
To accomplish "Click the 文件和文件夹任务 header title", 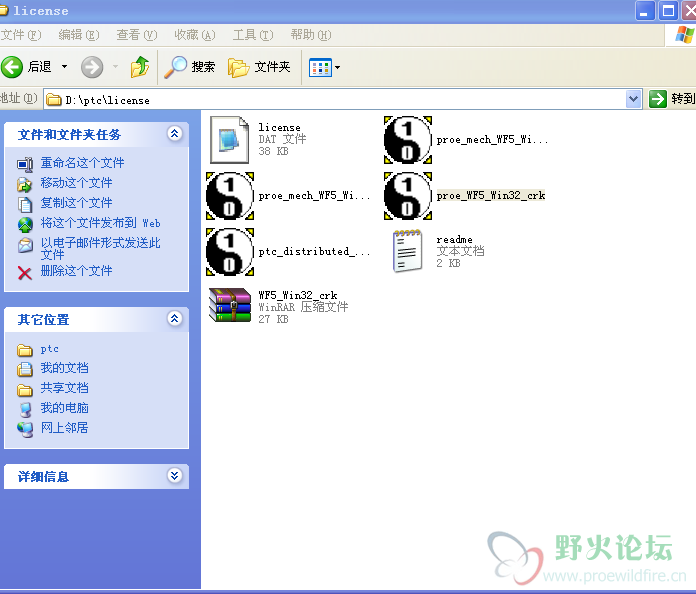I will (69, 135).
